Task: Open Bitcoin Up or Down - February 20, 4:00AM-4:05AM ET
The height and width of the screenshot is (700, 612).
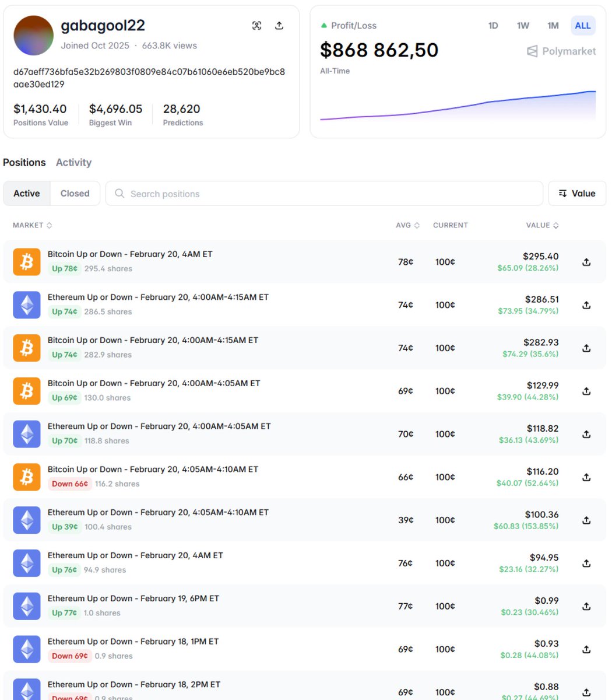Action: (154, 383)
